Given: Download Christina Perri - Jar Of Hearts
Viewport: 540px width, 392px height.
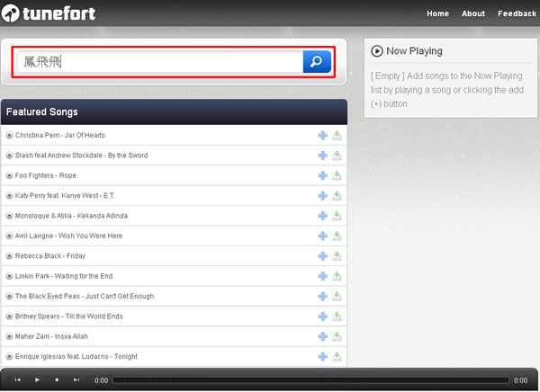Looking at the screenshot, I should point(337,135).
